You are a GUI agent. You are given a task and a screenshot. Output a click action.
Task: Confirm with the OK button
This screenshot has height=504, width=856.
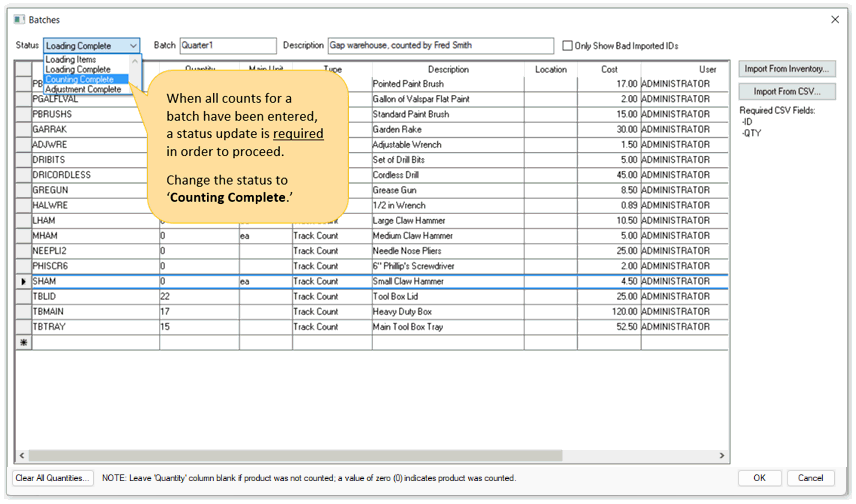(759, 478)
